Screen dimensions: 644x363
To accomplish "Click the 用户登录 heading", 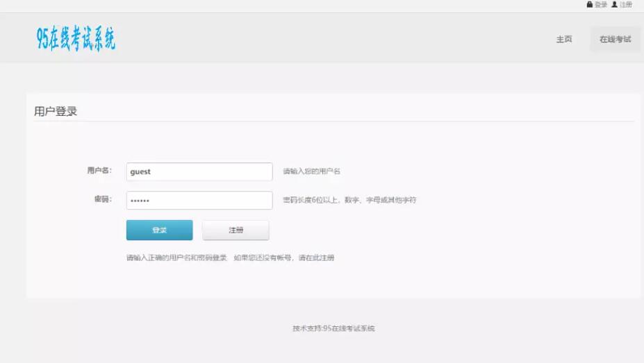I will pos(56,111).
